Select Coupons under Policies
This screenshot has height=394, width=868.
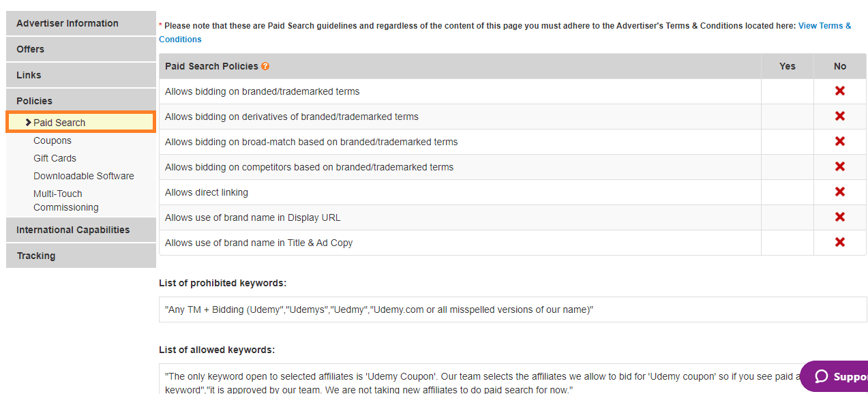tap(53, 140)
